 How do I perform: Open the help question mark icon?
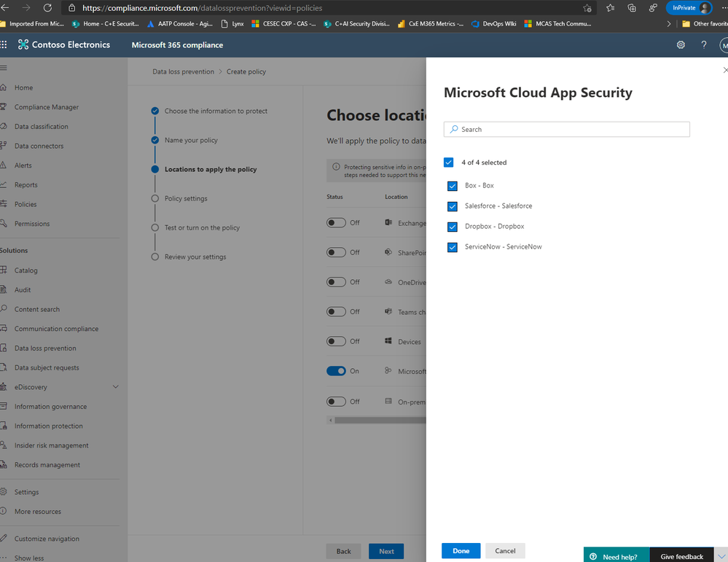(x=704, y=44)
